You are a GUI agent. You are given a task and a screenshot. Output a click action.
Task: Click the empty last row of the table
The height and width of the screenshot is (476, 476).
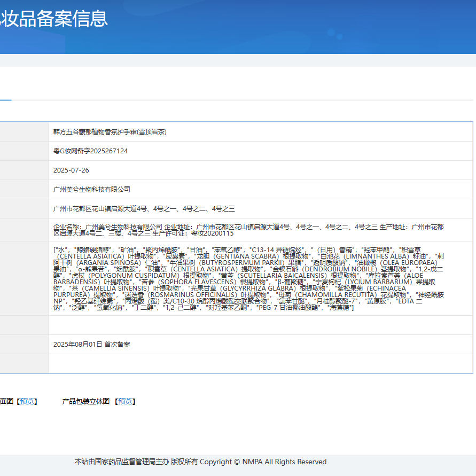tap(260, 364)
